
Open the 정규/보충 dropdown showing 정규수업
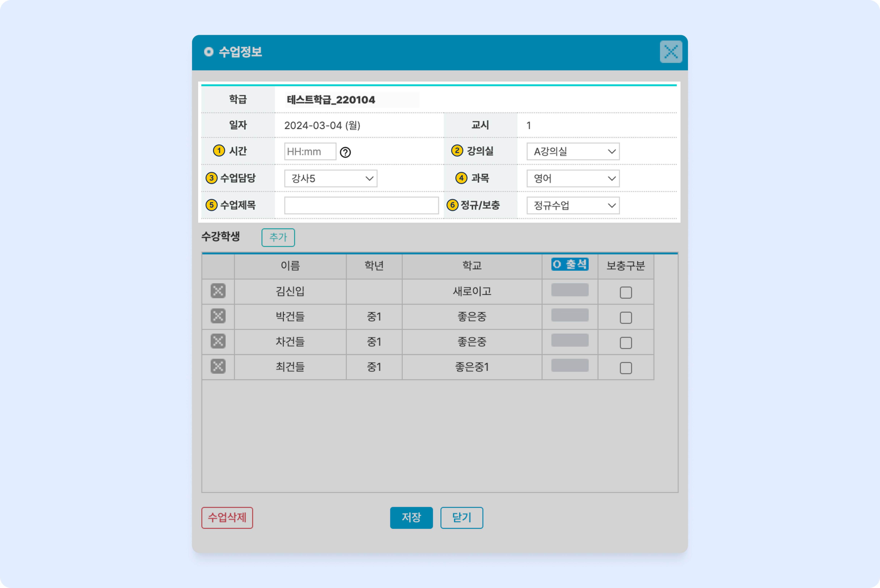click(x=573, y=205)
